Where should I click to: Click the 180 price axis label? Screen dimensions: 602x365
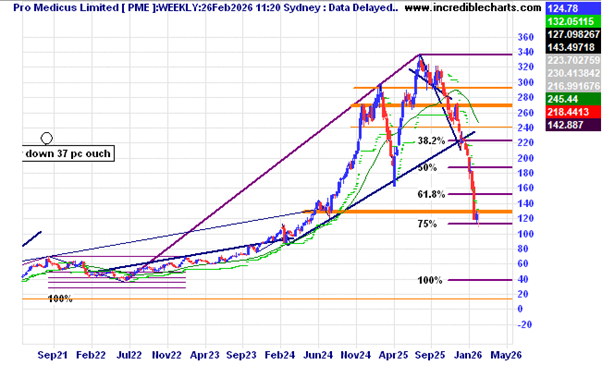click(x=526, y=173)
